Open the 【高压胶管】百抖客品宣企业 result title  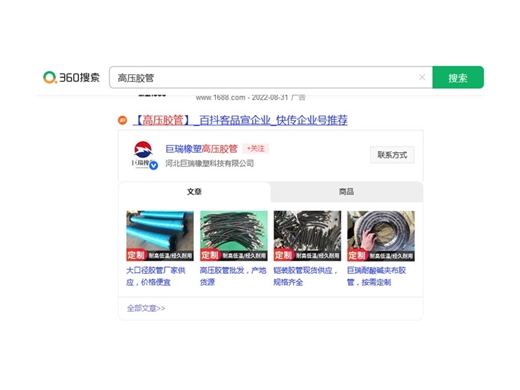240,120
